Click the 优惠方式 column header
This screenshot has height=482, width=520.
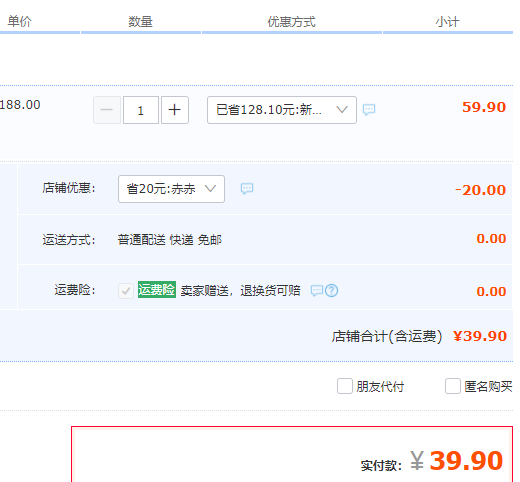tap(291, 22)
